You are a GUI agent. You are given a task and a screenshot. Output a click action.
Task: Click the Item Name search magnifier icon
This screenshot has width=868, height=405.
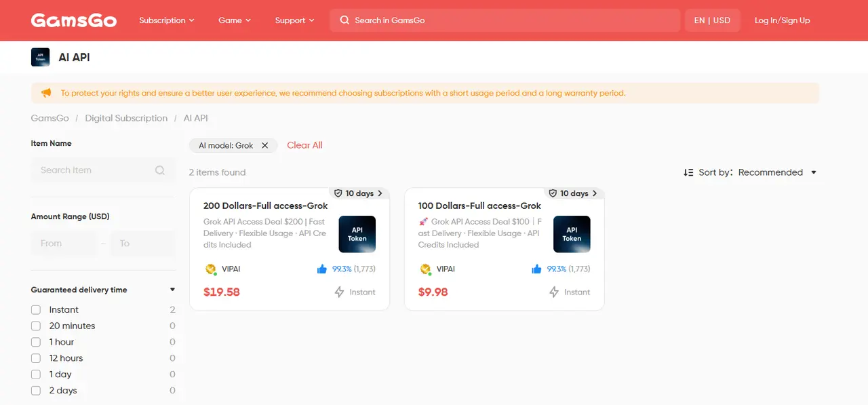(160, 170)
